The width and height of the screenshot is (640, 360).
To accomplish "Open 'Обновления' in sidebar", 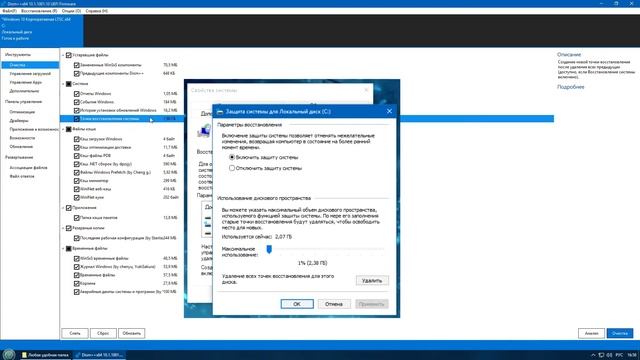I will click(x=21, y=147).
